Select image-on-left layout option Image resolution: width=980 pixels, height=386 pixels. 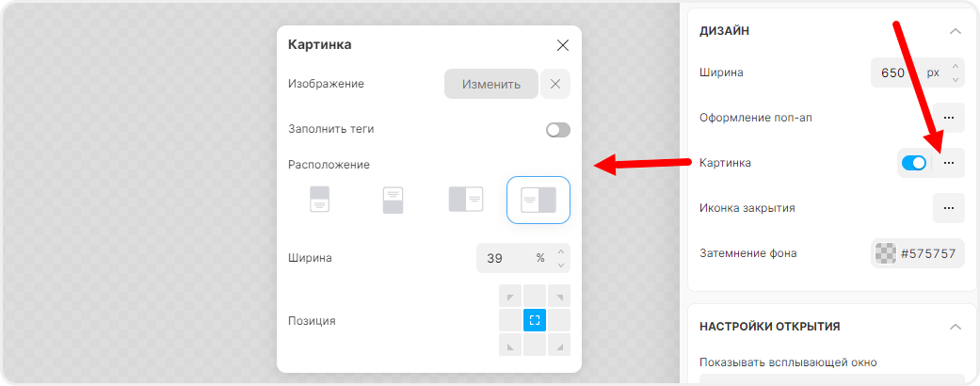coord(466,200)
